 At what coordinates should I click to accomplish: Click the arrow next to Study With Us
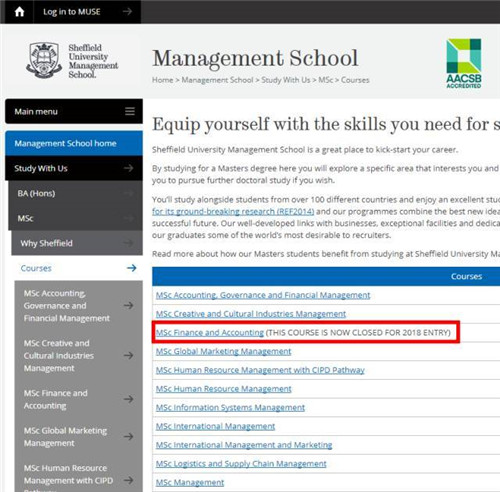pos(128,168)
